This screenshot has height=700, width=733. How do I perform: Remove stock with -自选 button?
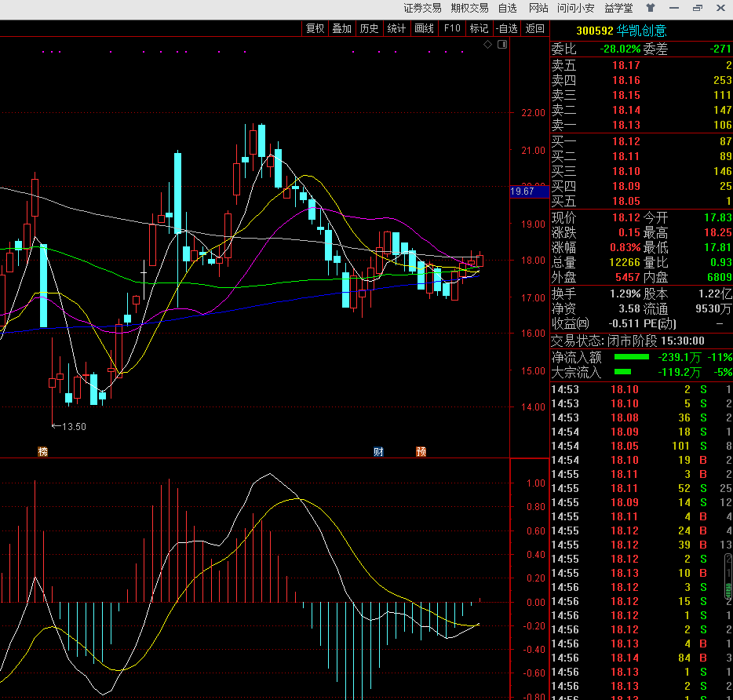(506, 28)
